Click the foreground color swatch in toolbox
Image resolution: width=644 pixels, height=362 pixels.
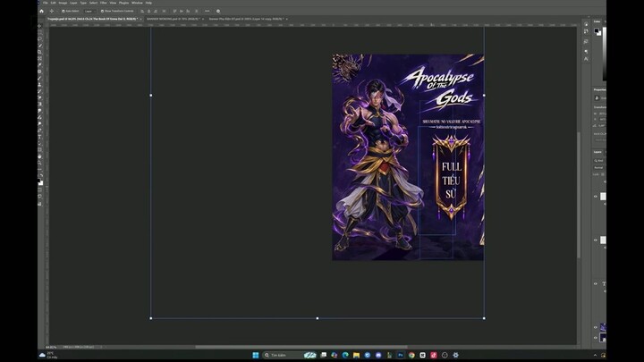pos(39,181)
